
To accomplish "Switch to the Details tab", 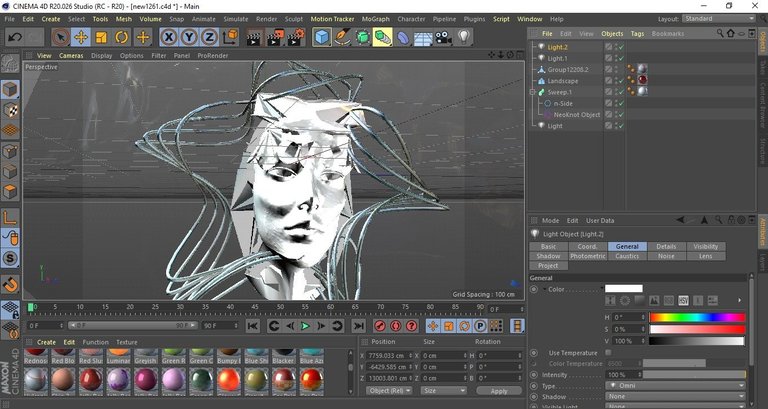I will click(x=666, y=246).
